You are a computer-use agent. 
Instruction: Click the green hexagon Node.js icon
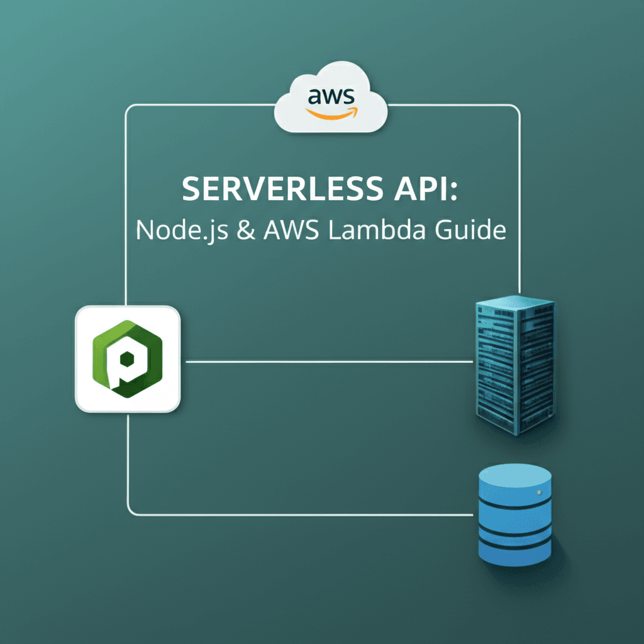(128, 359)
